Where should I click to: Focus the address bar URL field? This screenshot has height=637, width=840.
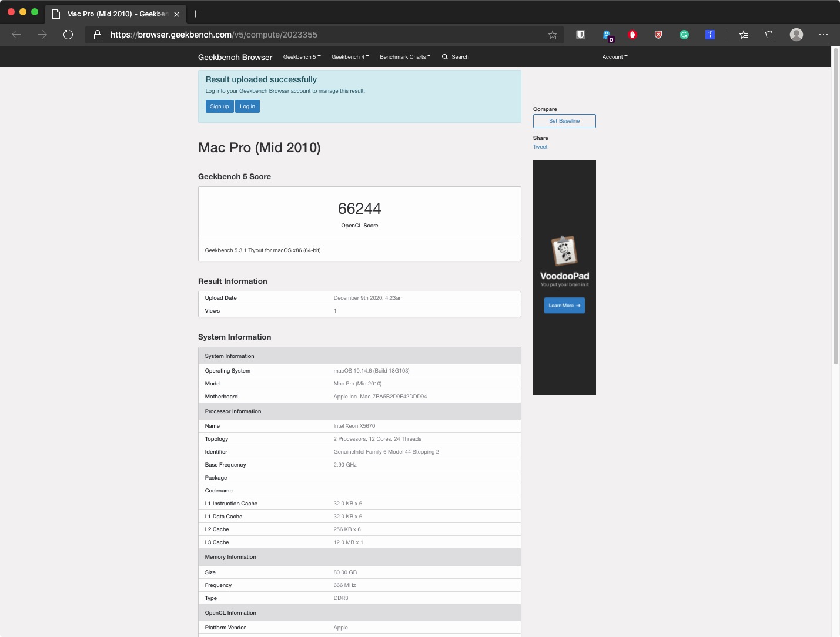coord(326,35)
